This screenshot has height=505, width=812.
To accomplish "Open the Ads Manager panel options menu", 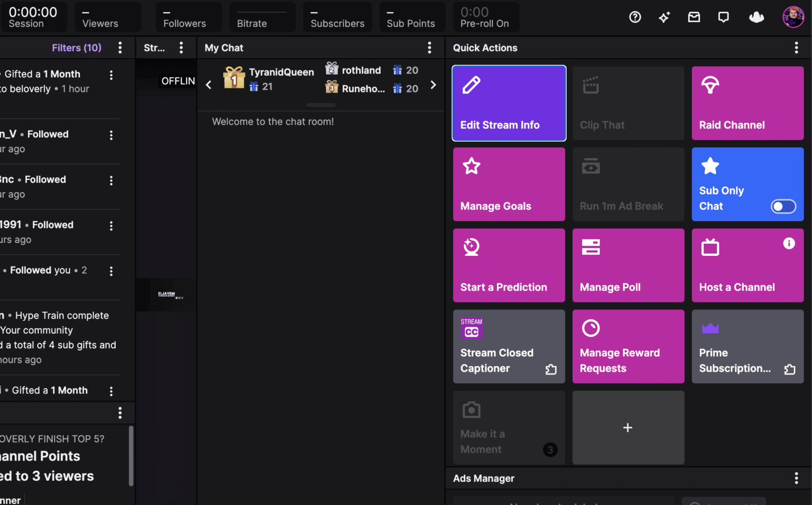I will click(x=796, y=479).
